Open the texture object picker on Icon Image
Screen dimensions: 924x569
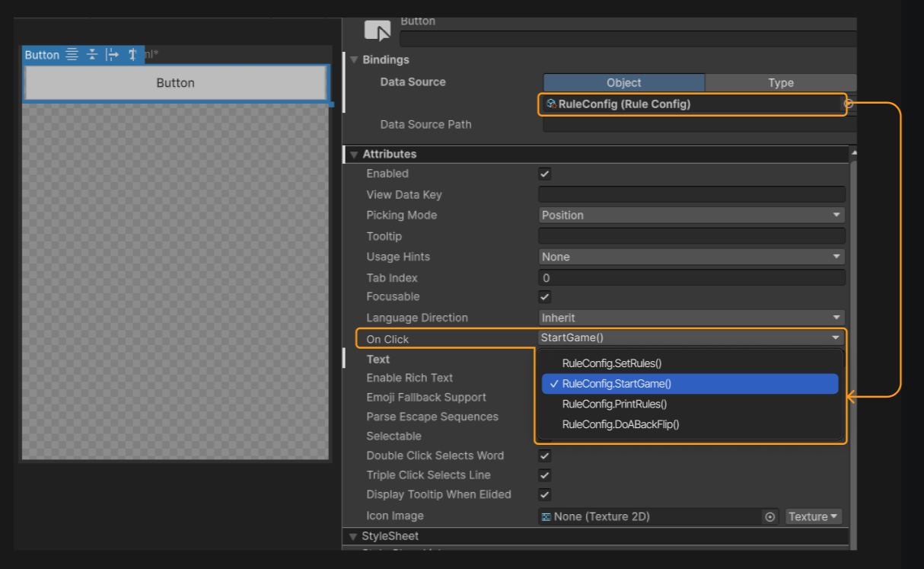tap(769, 516)
